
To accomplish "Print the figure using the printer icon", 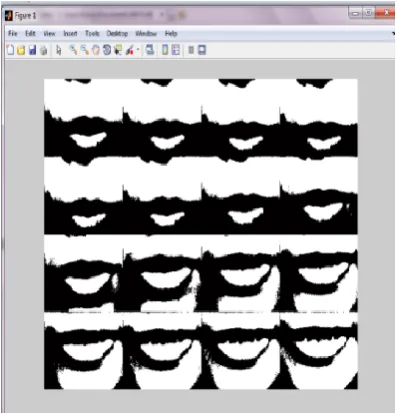I will (44, 50).
